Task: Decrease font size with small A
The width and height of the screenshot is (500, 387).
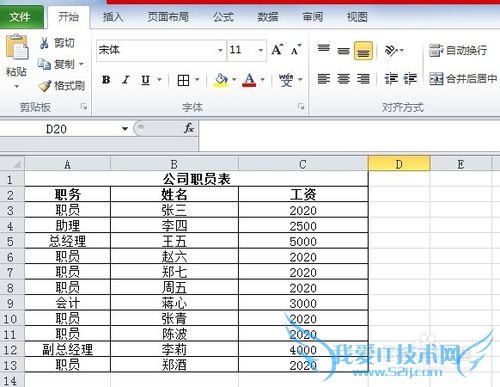Action: click(x=296, y=50)
